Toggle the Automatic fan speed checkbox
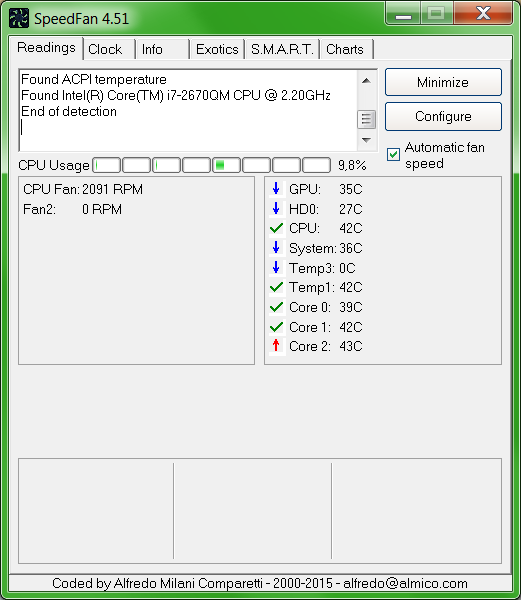 pyautogui.click(x=393, y=154)
